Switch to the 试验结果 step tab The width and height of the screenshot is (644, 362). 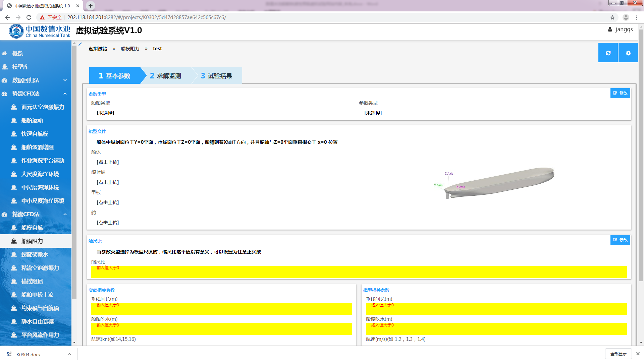[x=217, y=76]
